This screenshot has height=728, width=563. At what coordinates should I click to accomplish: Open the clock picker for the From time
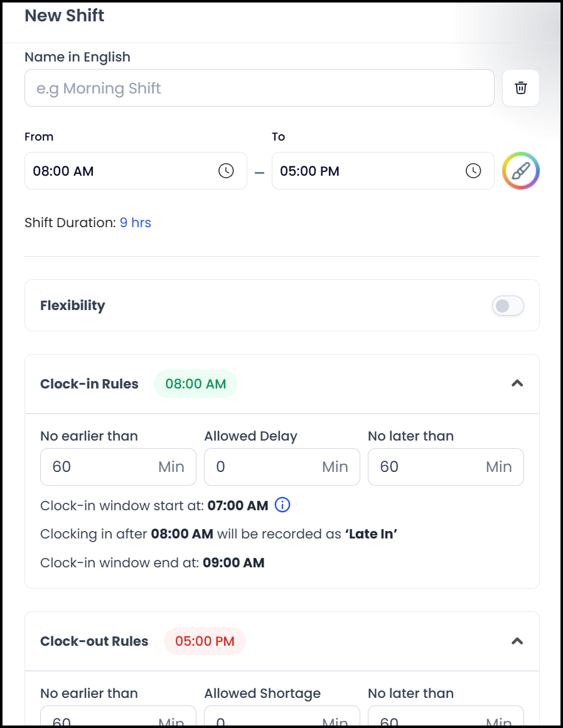point(225,171)
